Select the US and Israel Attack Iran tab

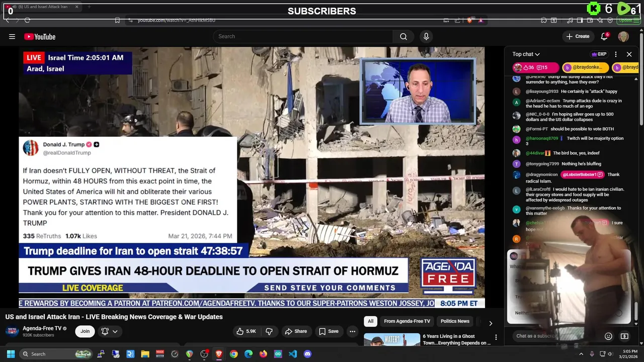(x=43, y=7)
